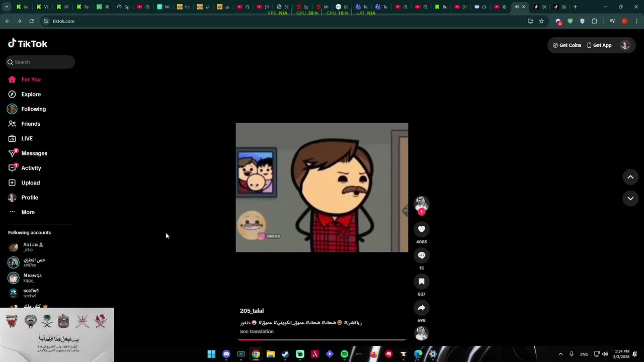Click the TikTok logo
The width and height of the screenshot is (644, 362).
(28, 44)
